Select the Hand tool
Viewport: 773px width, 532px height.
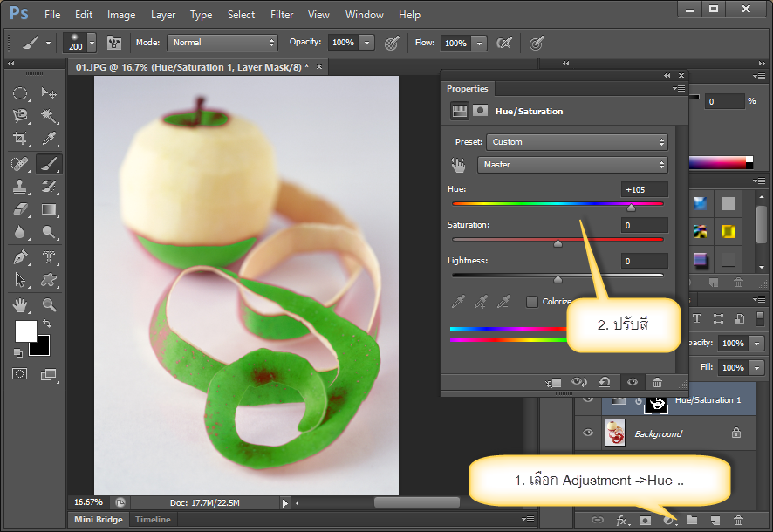click(x=21, y=304)
